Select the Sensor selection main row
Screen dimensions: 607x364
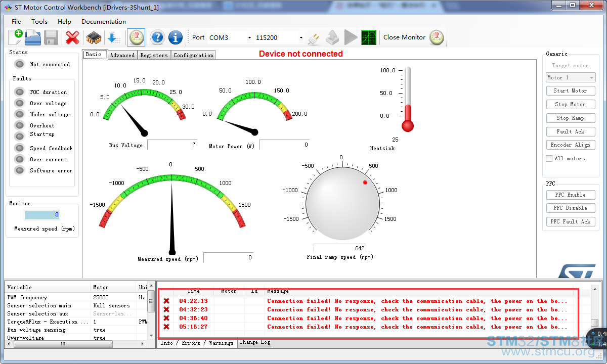tap(76, 305)
